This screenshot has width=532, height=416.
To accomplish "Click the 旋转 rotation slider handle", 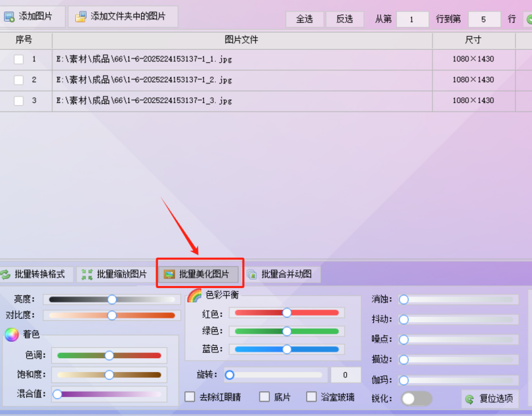I will click(230, 375).
